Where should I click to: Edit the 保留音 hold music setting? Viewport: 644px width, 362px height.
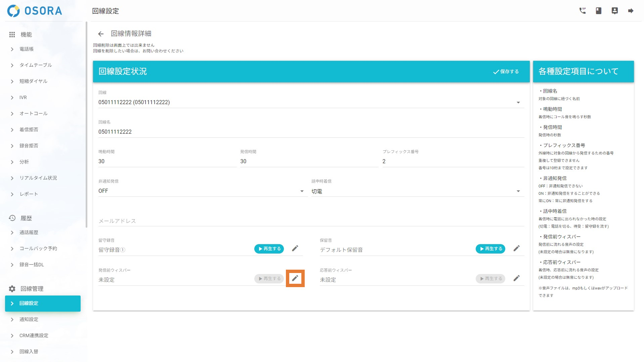516,248
